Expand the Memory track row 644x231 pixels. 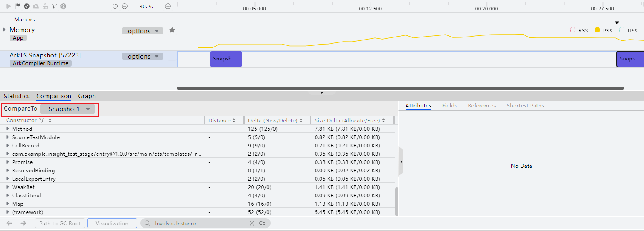(5, 30)
